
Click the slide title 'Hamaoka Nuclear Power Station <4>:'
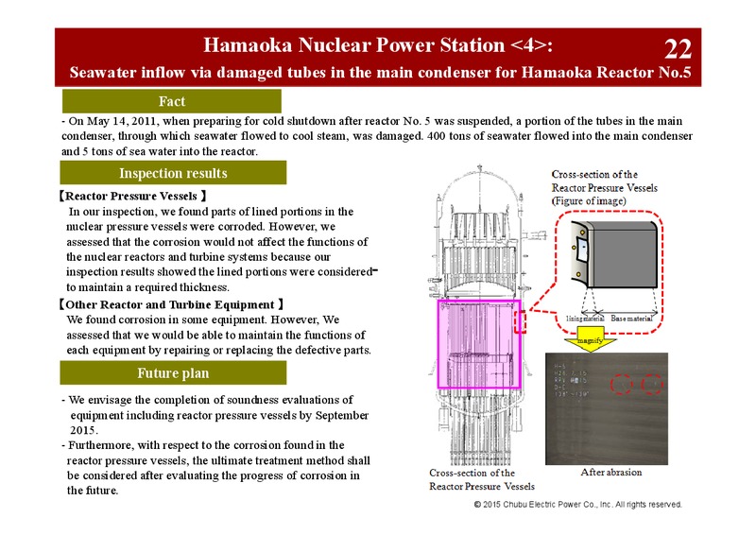pos(377,44)
